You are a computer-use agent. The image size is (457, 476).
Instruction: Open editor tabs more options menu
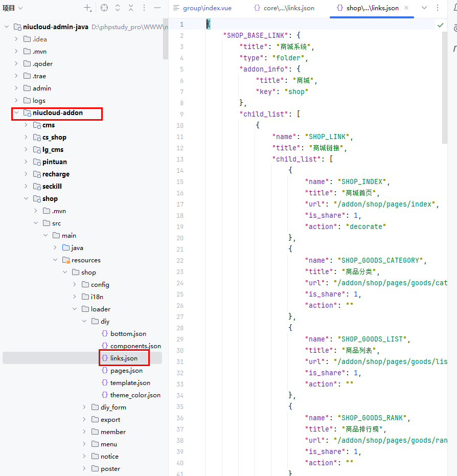(x=437, y=8)
